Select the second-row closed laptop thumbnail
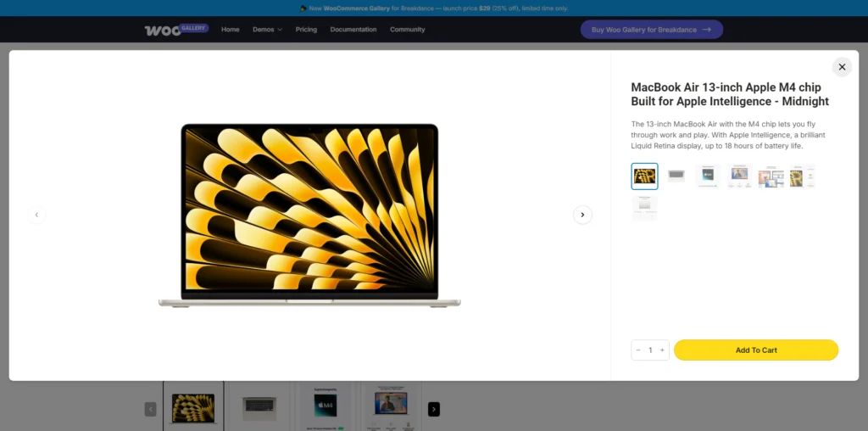This screenshot has width=868, height=431. 644,208
